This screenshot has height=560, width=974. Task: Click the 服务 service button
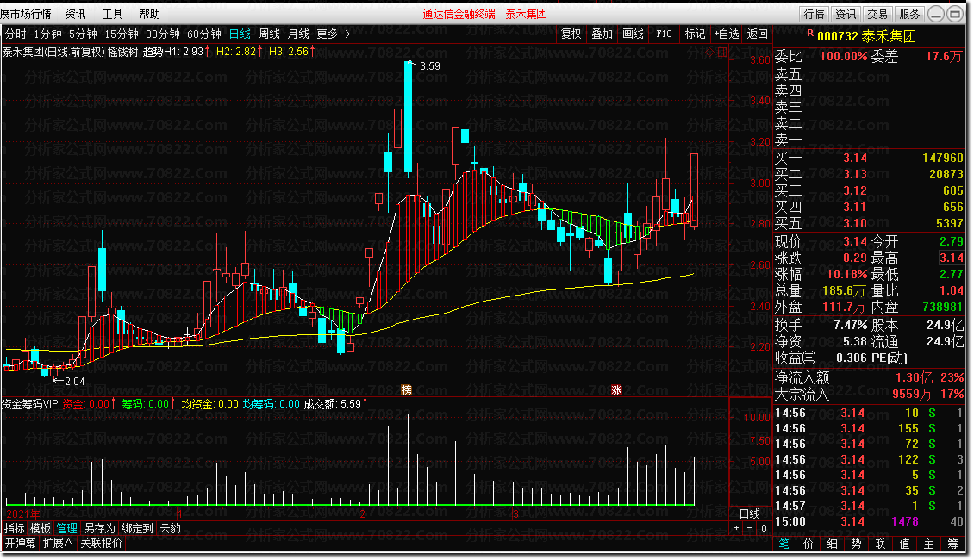point(909,14)
